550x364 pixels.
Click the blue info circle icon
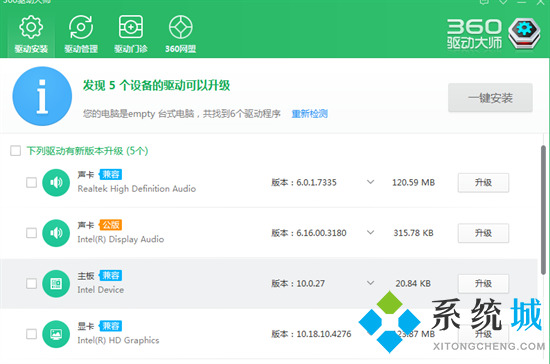point(42,96)
